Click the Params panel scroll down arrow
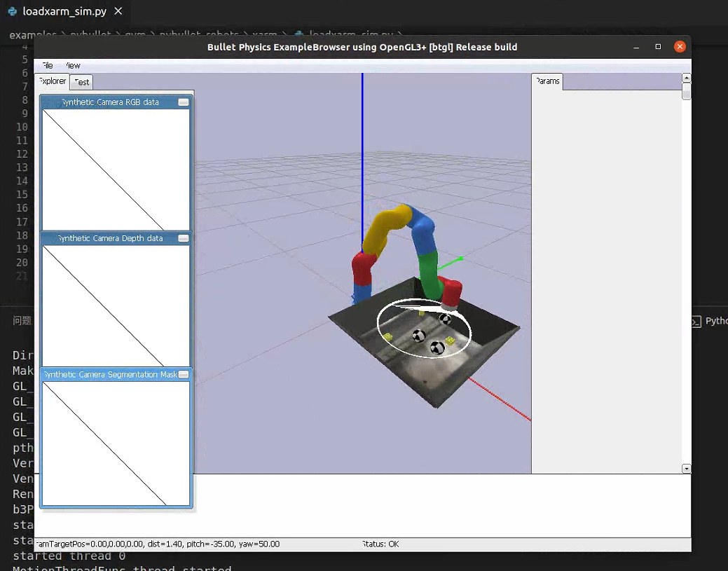Viewport: 728px width, 571px height. point(686,469)
